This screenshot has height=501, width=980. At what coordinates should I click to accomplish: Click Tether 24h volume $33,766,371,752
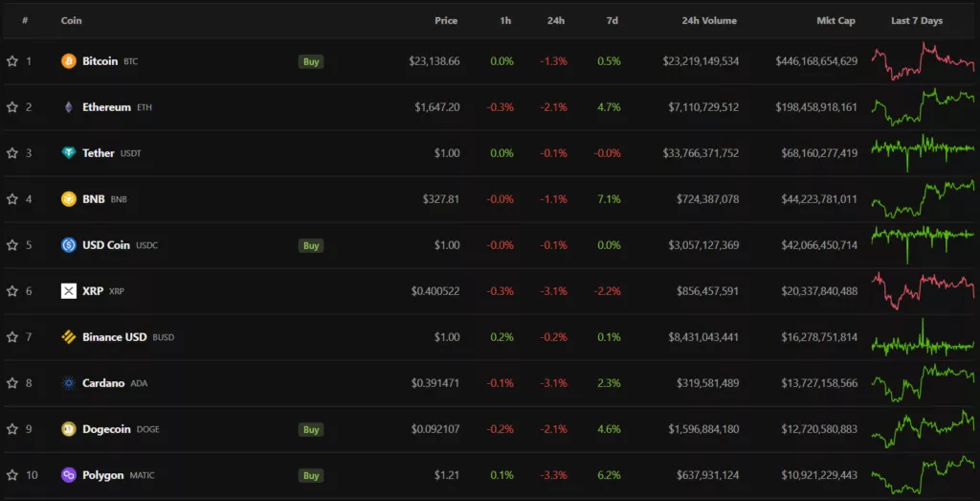701,153
